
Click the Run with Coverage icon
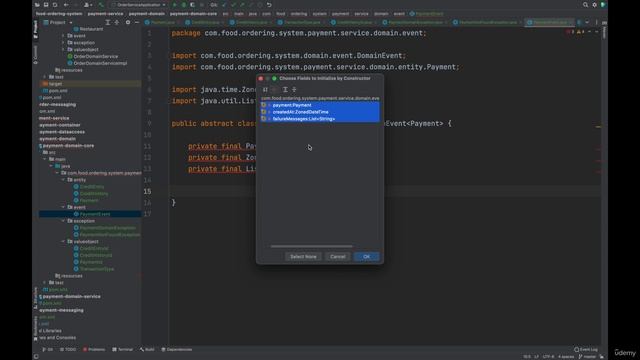pos(192,5)
